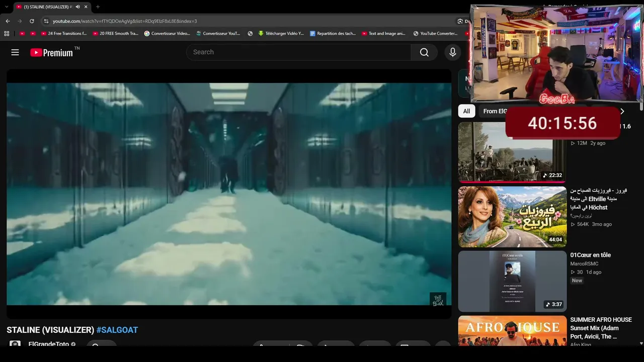Go back in browser history
Image resolution: width=644 pixels, height=362 pixels.
[8, 21]
